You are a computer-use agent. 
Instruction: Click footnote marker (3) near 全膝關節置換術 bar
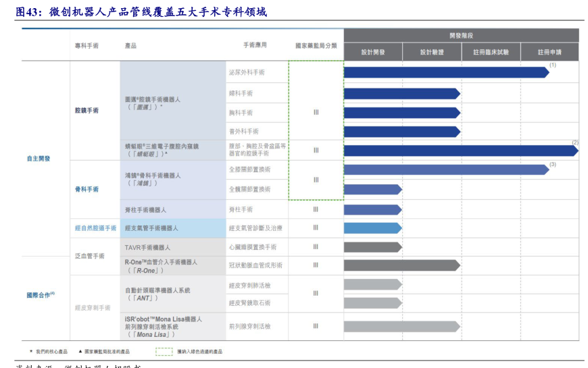click(552, 165)
